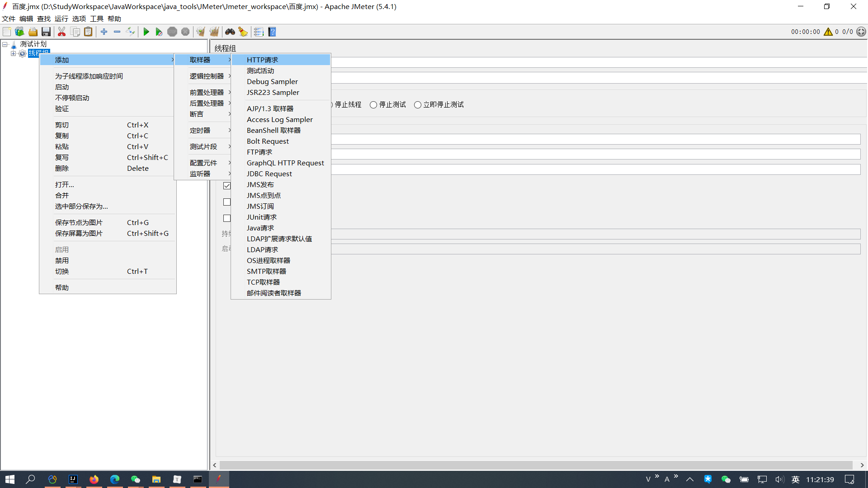The image size is (868, 488).
Task: Click the horizontal scrollbar track
Action: 536,465
